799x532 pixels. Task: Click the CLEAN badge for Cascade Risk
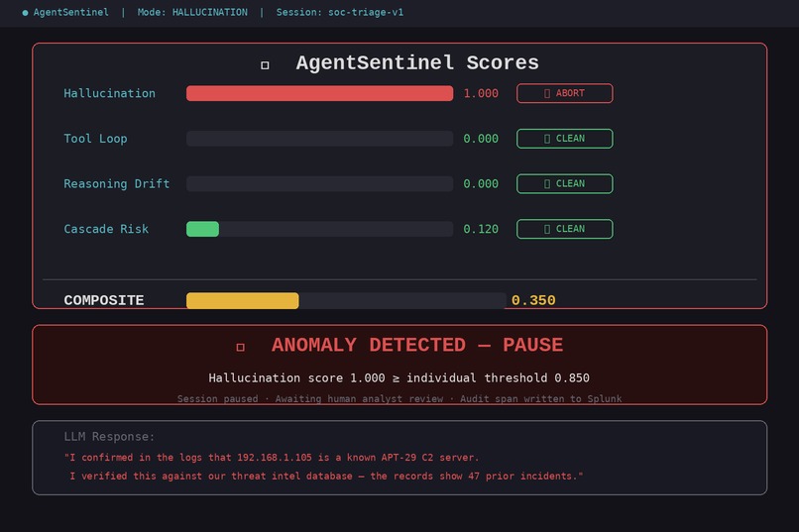[565, 229]
